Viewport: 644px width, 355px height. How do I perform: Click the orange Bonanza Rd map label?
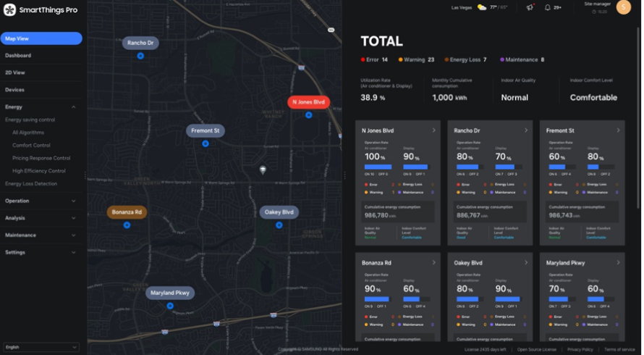(x=127, y=212)
